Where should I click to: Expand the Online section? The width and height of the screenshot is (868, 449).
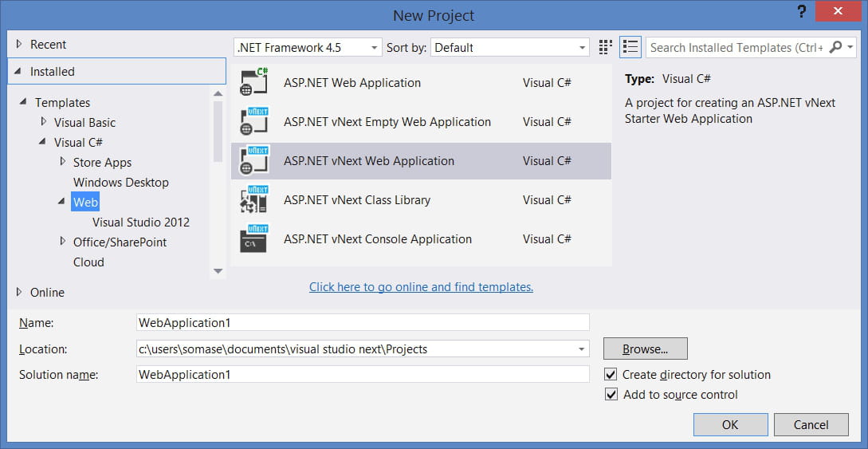click(x=19, y=292)
